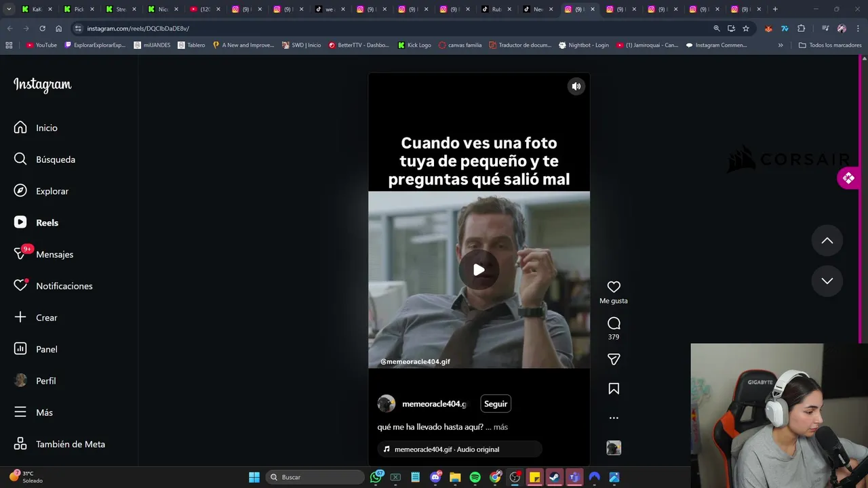Follow memeoracle404 with Seguir button
Screen dimensions: 868x488
(496, 404)
